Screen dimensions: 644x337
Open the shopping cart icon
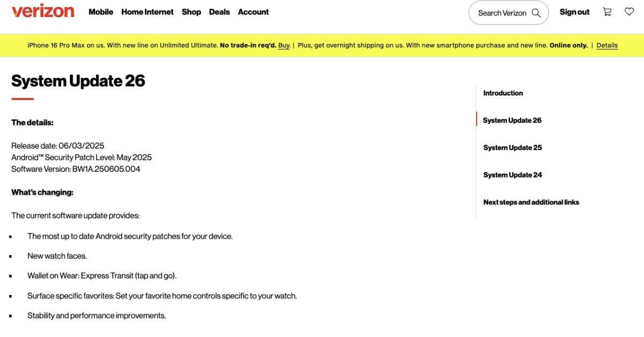(608, 12)
